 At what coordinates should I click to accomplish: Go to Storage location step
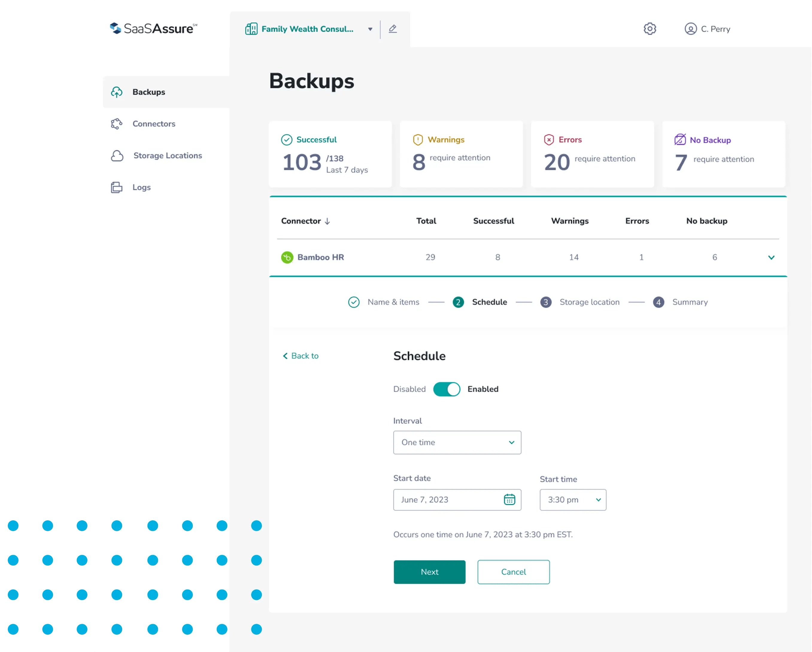coord(589,302)
